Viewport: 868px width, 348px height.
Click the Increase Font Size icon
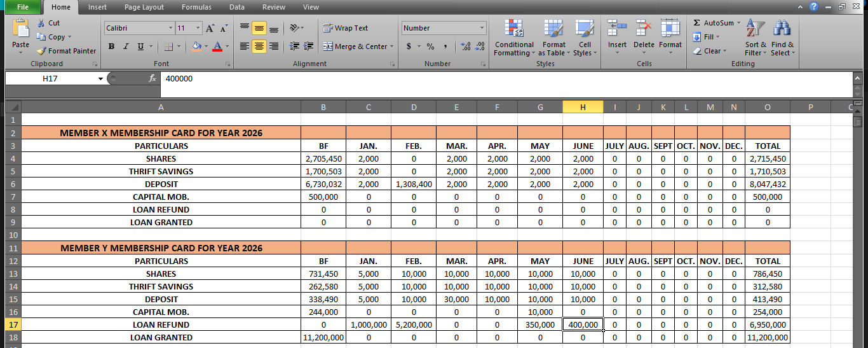tap(210, 28)
